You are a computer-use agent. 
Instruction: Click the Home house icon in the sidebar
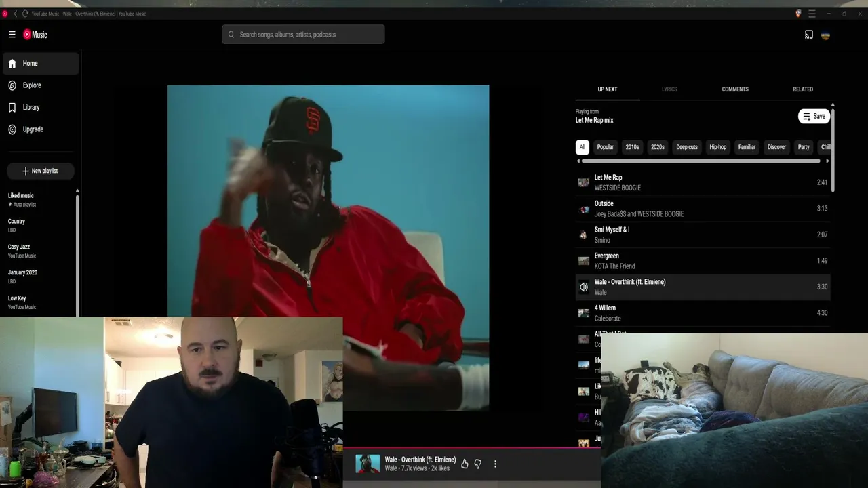12,64
